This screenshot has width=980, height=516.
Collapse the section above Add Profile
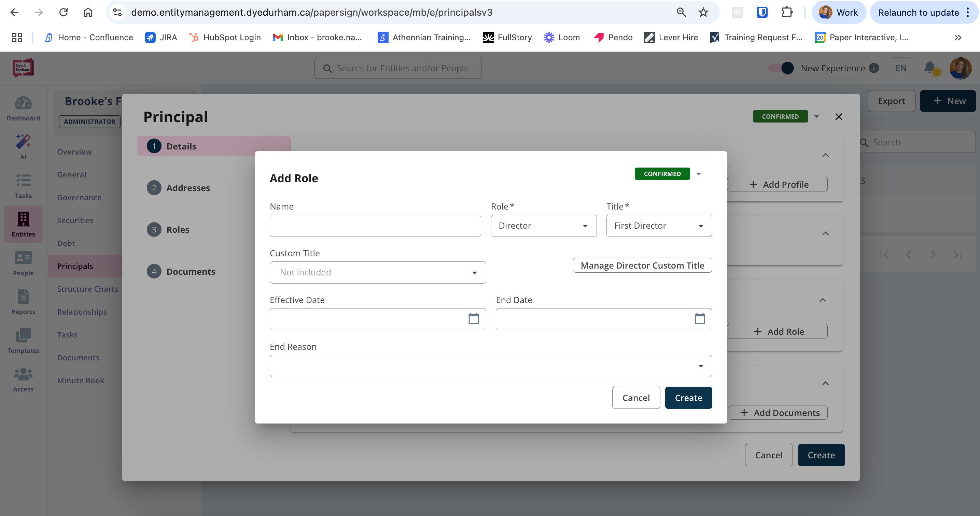point(825,155)
